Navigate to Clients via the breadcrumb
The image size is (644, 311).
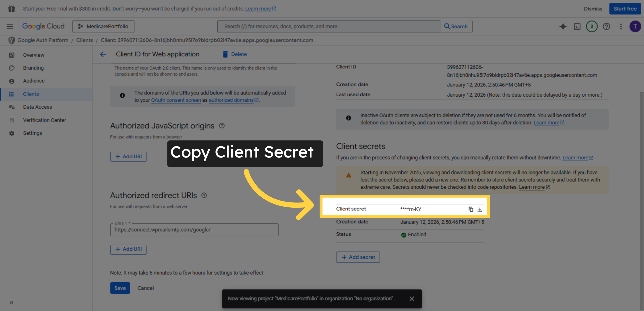[x=84, y=40]
